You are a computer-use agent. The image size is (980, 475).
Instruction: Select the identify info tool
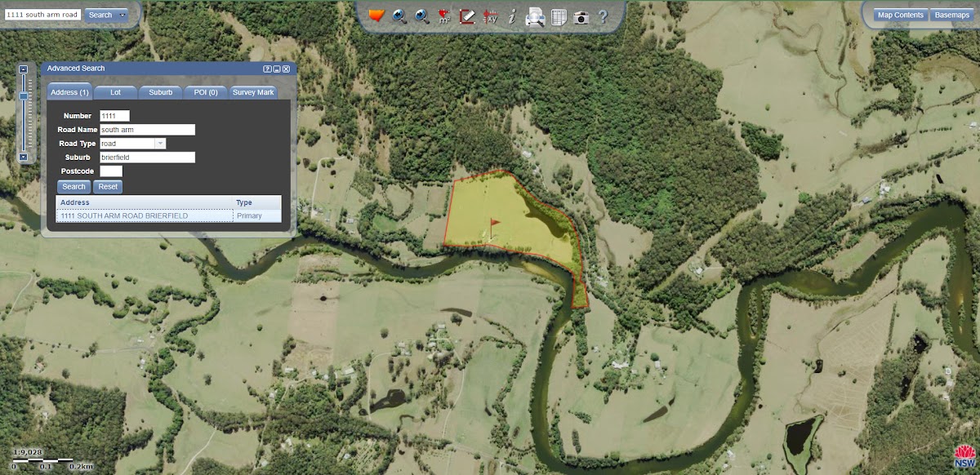point(512,16)
